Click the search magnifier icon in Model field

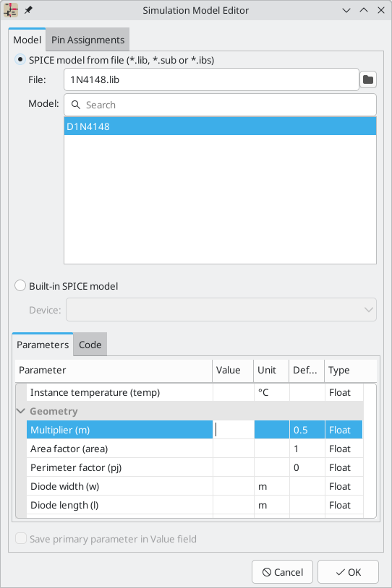76,105
